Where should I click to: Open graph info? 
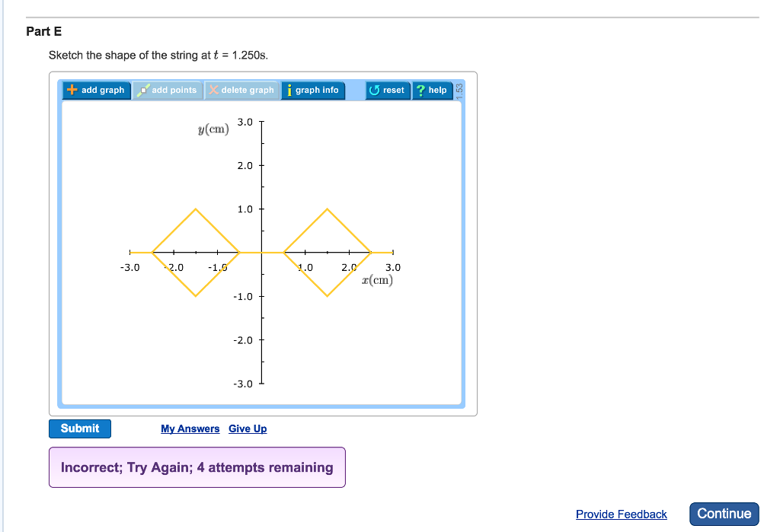click(312, 90)
